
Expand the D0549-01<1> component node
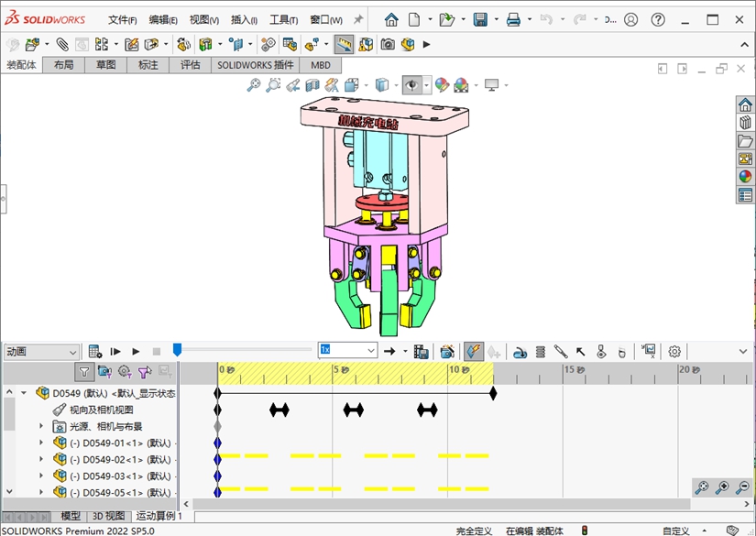(x=40, y=443)
